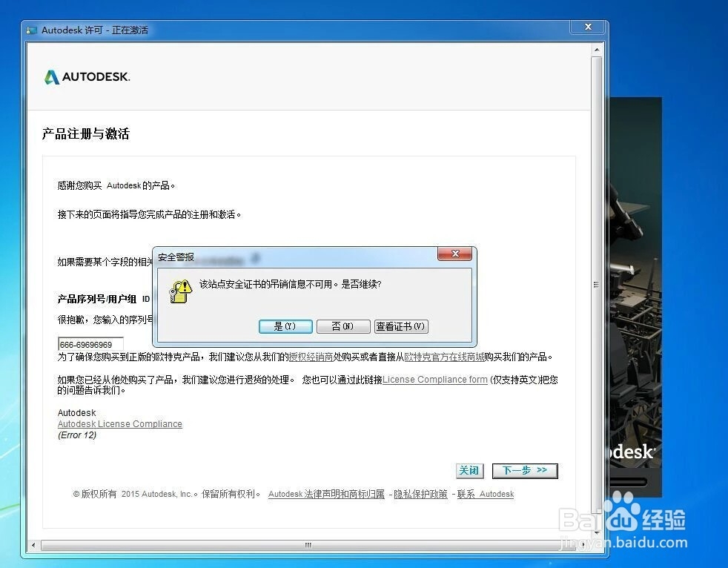Click the Autodesk window title bar icon
Viewport: 728px width, 568px height.
(x=32, y=30)
